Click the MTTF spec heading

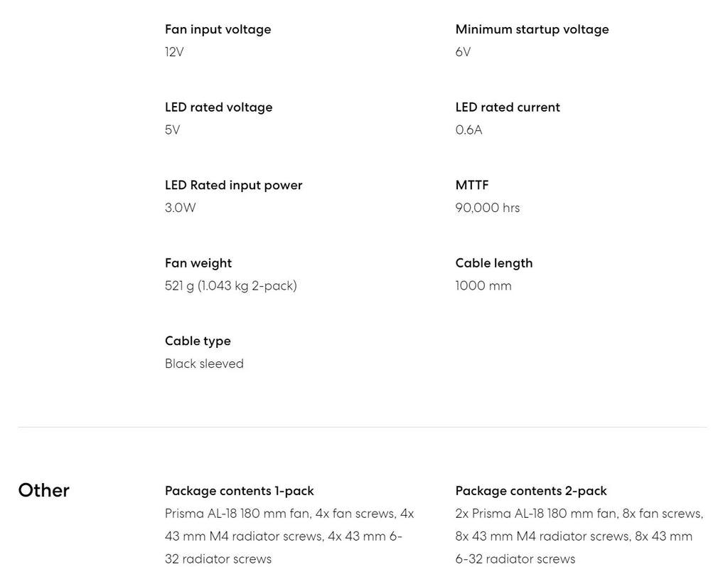tap(472, 185)
